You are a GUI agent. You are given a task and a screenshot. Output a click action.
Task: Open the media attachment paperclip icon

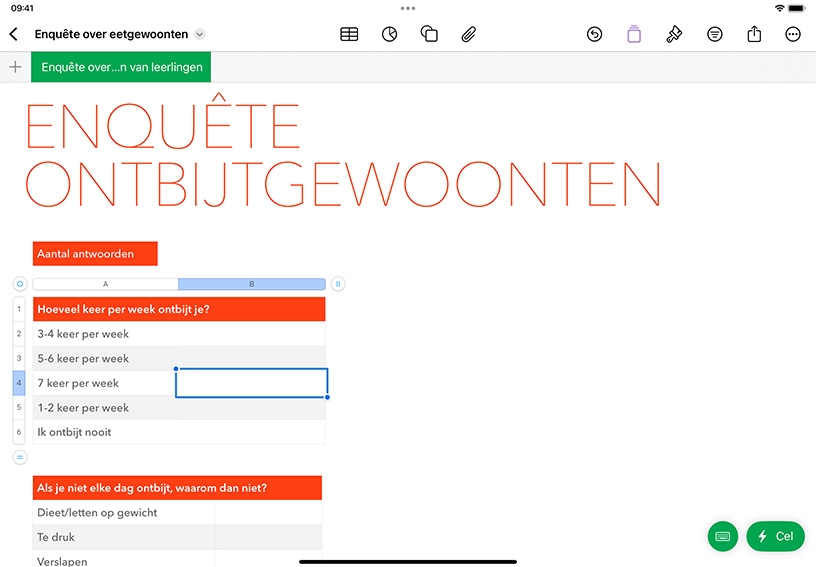[x=468, y=34]
